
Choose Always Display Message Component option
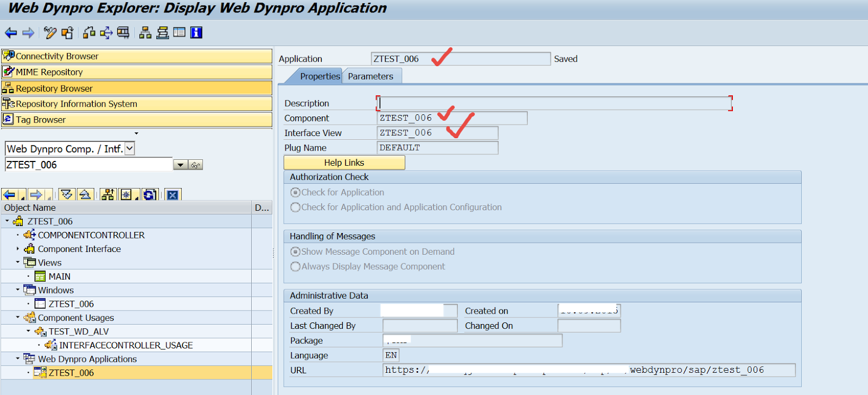pos(295,267)
